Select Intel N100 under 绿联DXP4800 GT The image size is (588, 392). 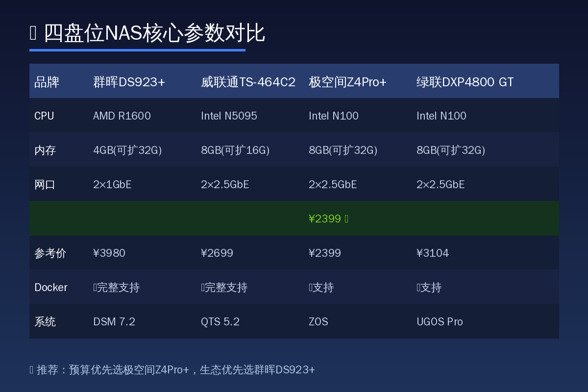(441, 116)
